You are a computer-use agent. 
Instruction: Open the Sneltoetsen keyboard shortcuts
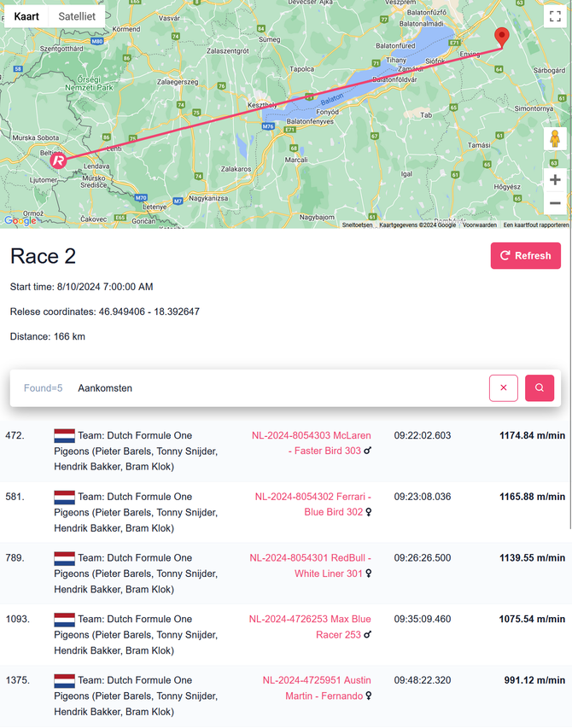(x=357, y=225)
